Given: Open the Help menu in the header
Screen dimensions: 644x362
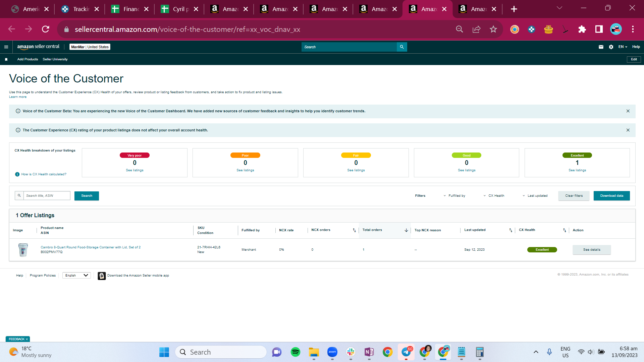Looking at the screenshot, I should coord(636,47).
